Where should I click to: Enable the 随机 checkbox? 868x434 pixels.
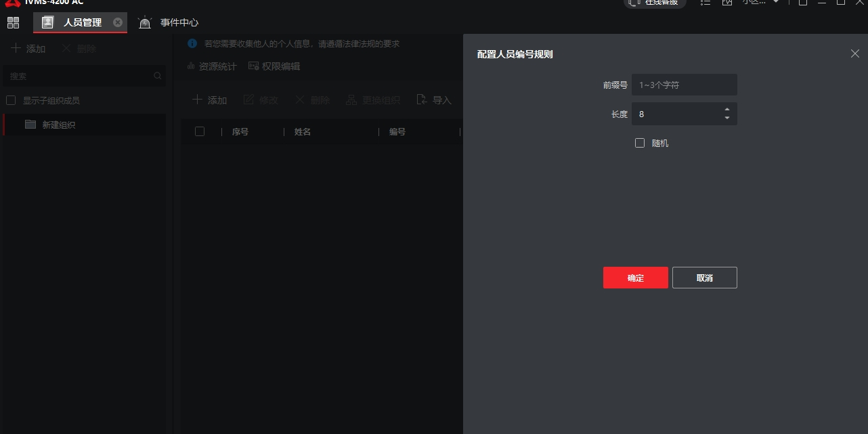point(640,143)
